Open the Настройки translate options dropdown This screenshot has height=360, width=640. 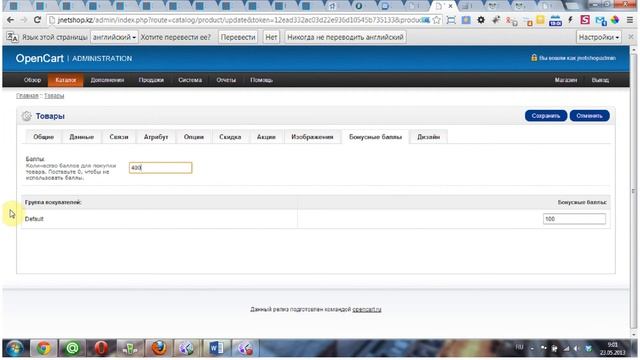tap(598, 37)
